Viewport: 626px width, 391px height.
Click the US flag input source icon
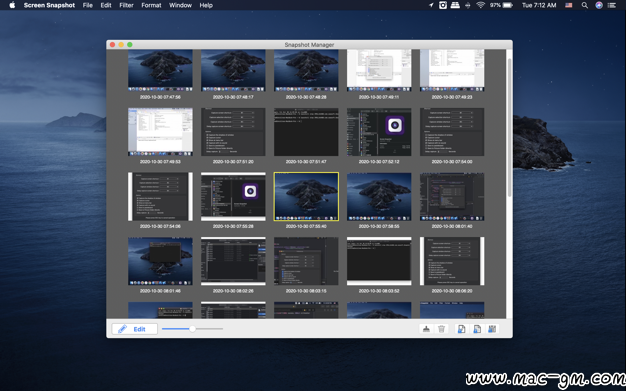(569, 5)
